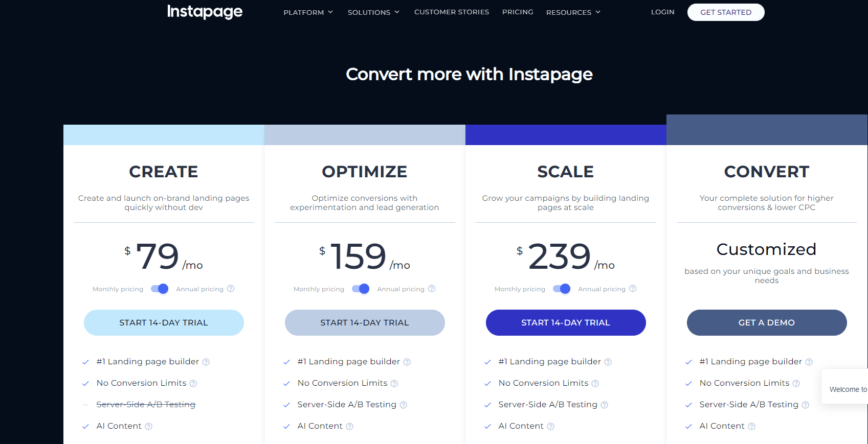868x444 pixels.
Task: Click help icon beside Scale plan Annual pricing
Action: coord(633,289)
